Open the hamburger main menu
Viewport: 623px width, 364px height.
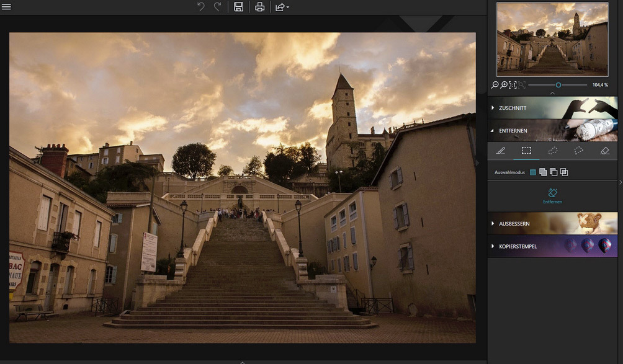click(6, 7)
